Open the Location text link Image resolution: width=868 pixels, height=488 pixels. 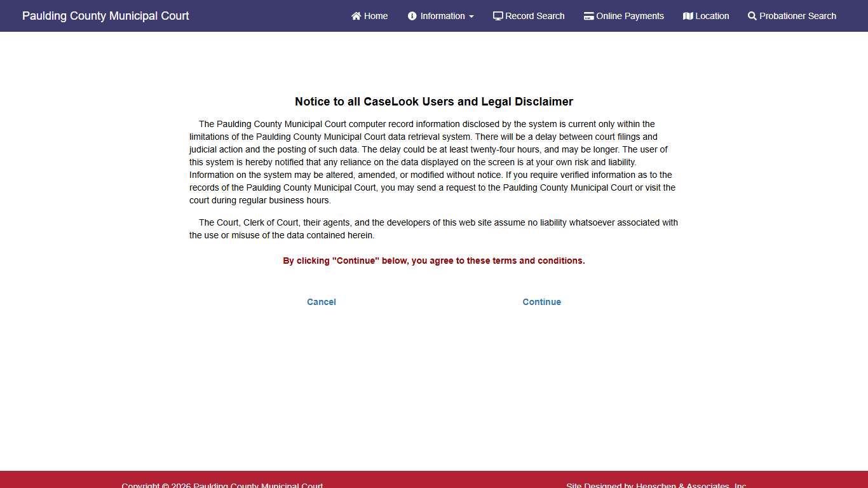712,16
